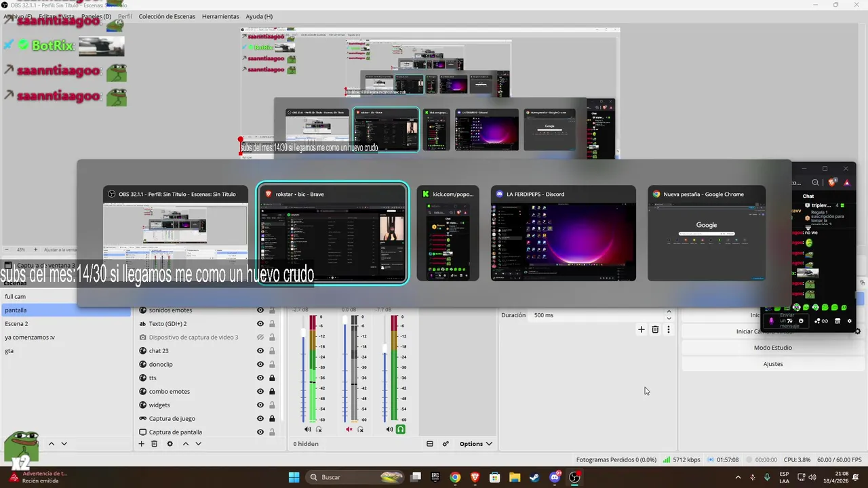Open advanced audio properties gears icon
Image resolution: width=868 pixels, height=488 pixels.
(x=446, y=444)
